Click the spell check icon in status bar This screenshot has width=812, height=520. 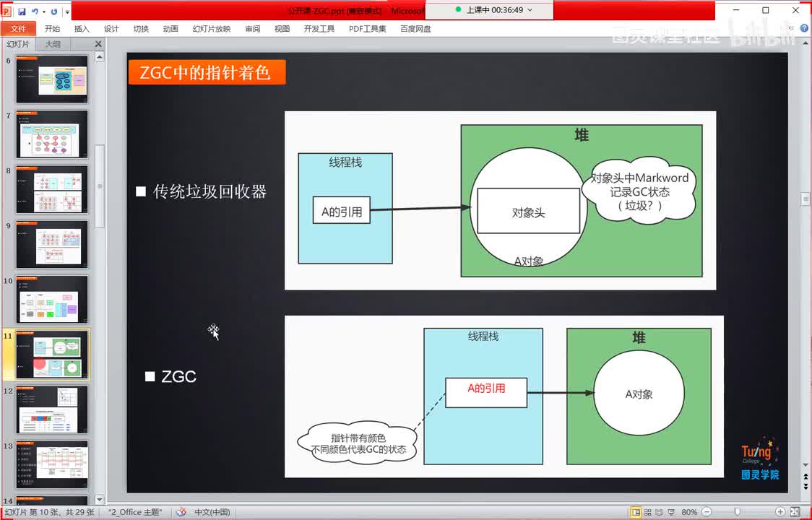(180, 512)
